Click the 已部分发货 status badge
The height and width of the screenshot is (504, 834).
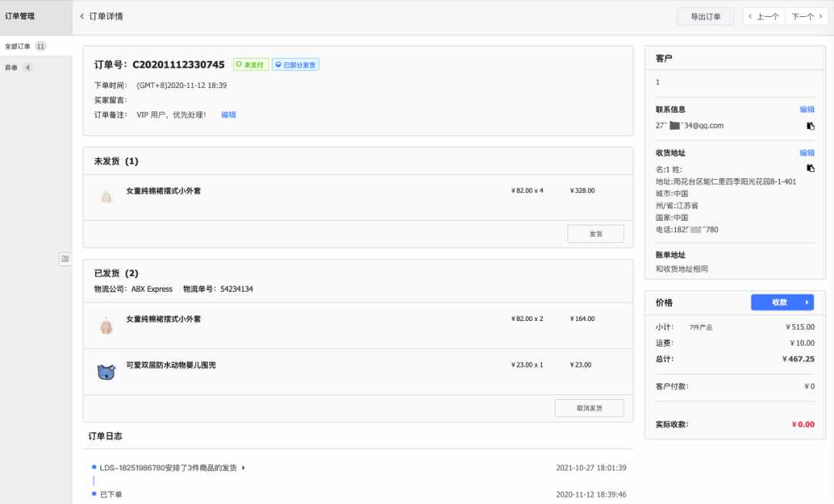coord(295,65)
